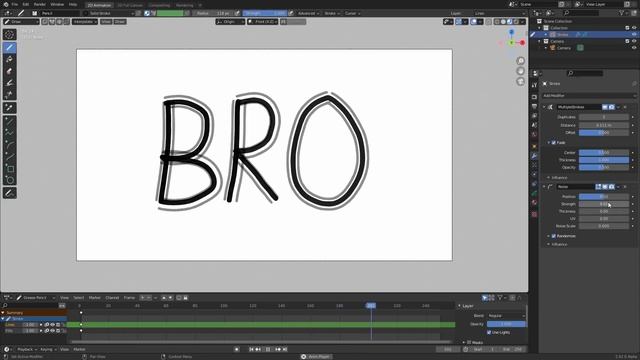640x360 pixels.
Task: Click the Noise Strength value field
Action: click(x=604, y=204)
